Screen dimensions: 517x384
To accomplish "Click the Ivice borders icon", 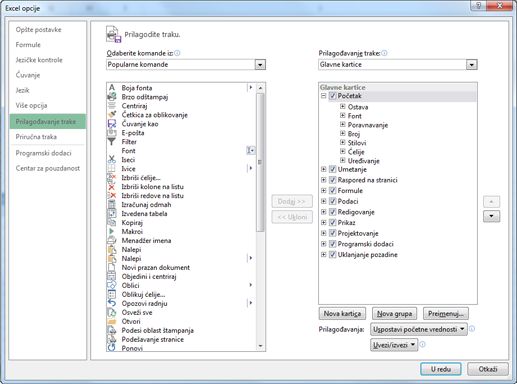I will pos(112,169).
